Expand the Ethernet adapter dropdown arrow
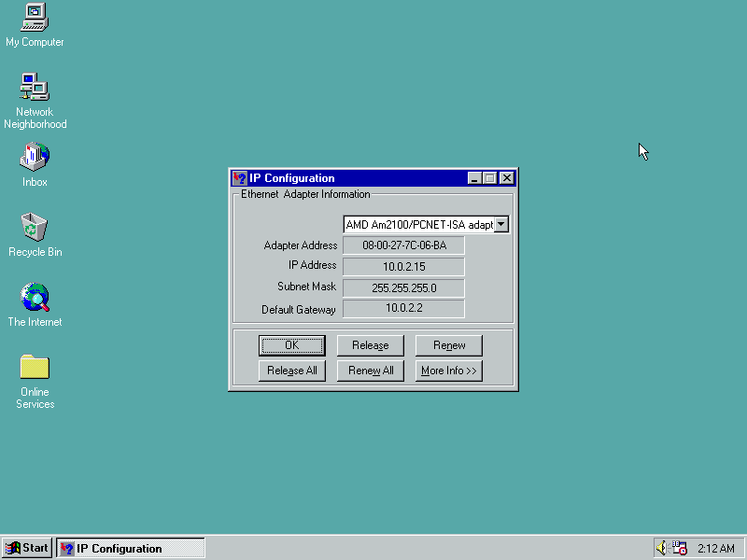This screenshot has height=560, width=747. 500,224
